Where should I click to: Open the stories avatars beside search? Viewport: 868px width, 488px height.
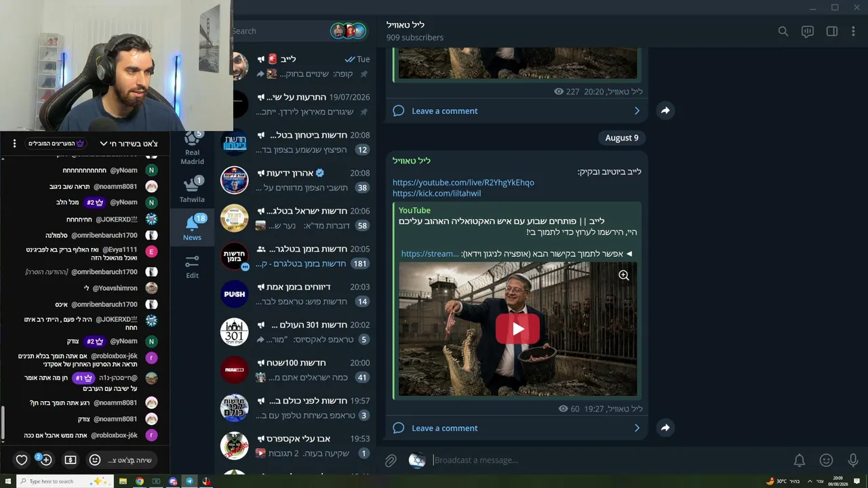(349, 30)
